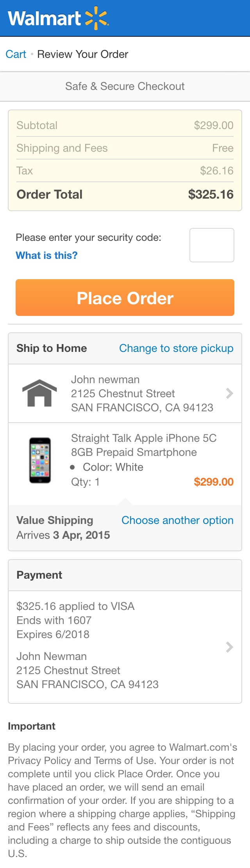
Task: Click the home icon beside the shipping address
Action: [x=39, y=393]
